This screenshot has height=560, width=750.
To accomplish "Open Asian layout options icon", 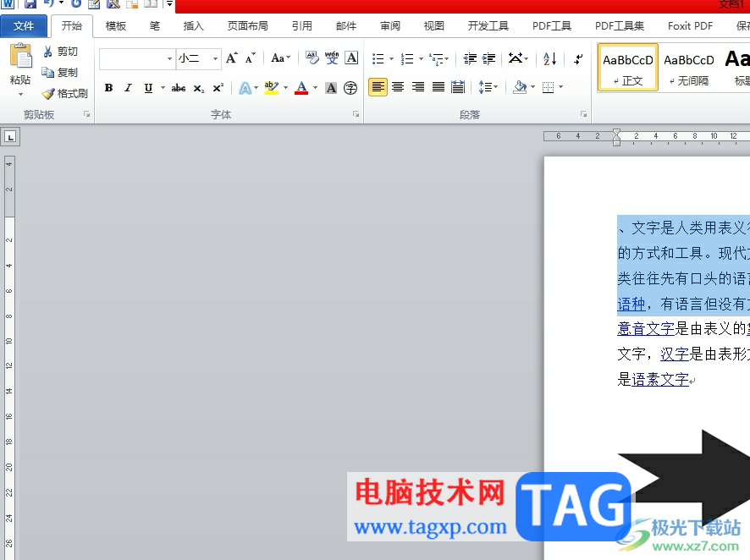I will pos(516,58).
